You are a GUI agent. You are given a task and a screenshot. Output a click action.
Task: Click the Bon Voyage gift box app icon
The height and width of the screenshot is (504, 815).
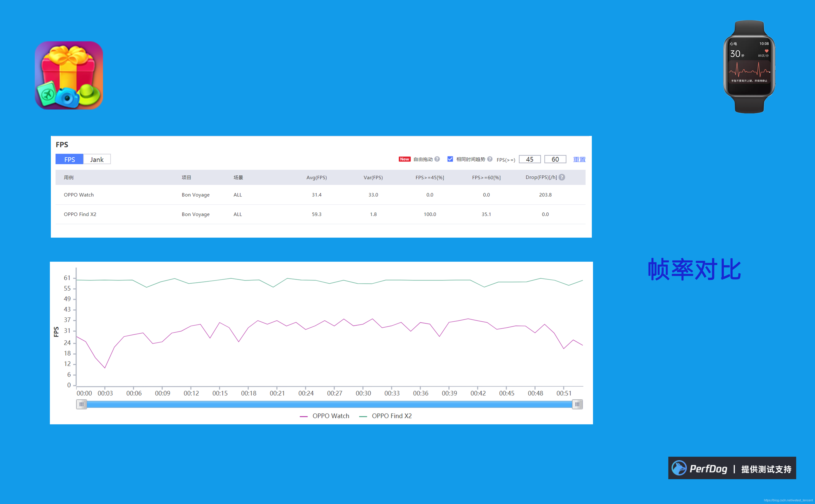pos(69,75)
